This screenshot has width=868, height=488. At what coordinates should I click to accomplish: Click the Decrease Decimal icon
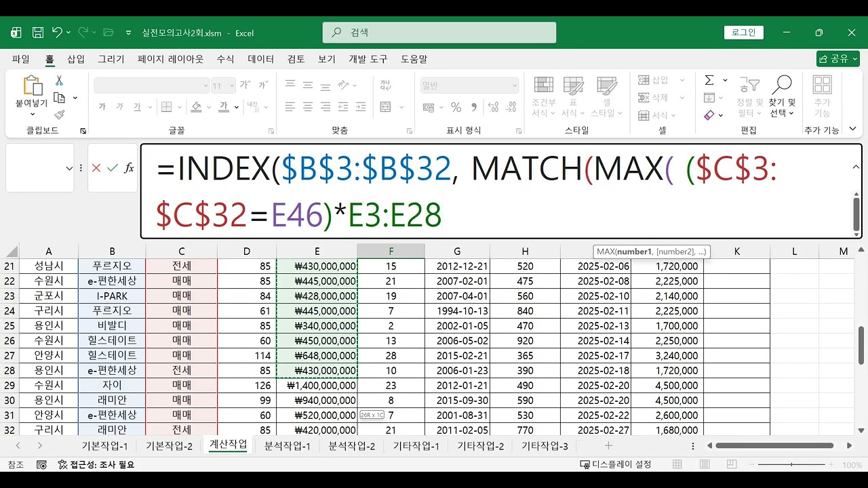coord(511,107)
